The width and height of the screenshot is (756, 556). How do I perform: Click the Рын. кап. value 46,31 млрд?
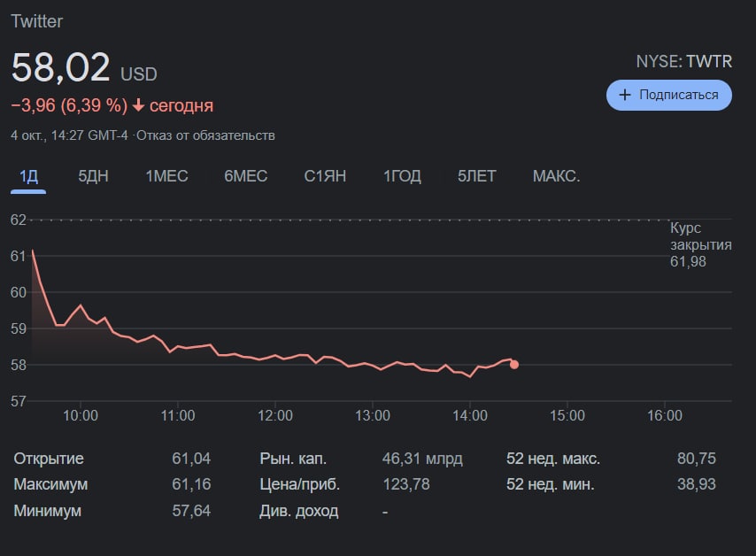[422, 458]
